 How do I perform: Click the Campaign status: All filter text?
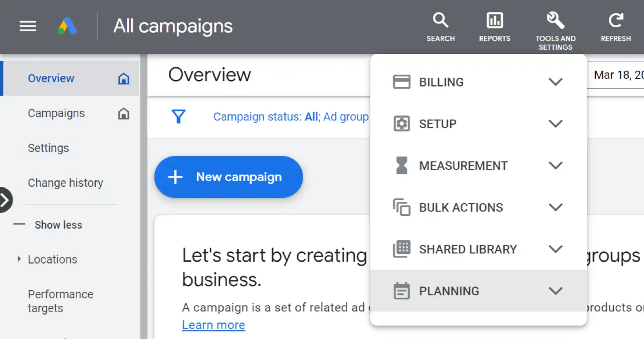(266, 117)
